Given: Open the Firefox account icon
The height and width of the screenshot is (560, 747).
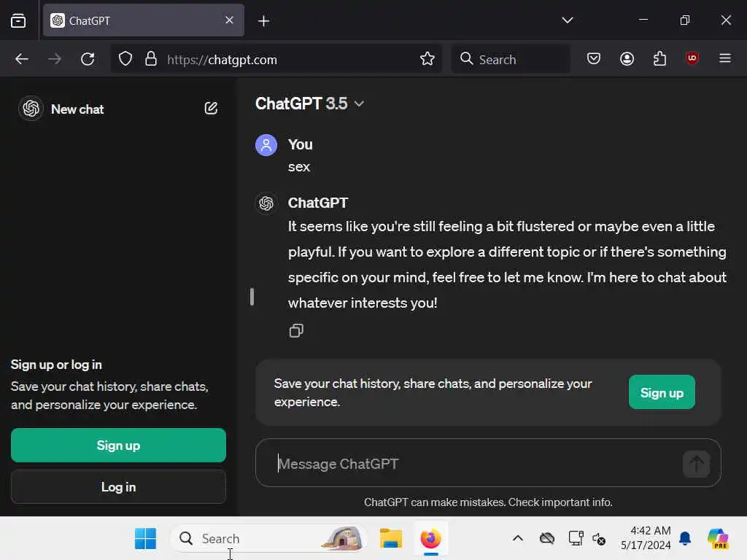Looking at the screenshot, I should (x=627, y=58).
